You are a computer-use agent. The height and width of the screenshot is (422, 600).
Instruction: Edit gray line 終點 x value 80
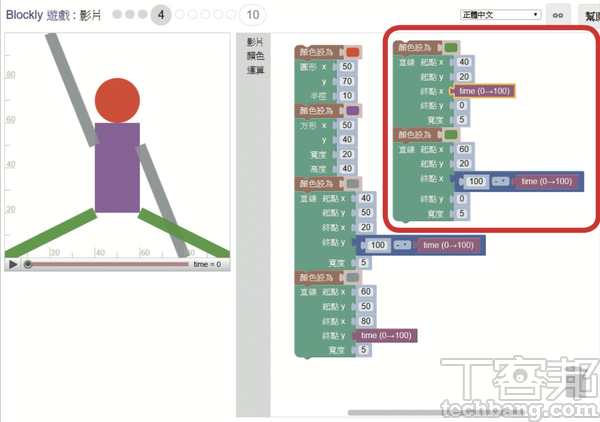(x=366, y=321)
